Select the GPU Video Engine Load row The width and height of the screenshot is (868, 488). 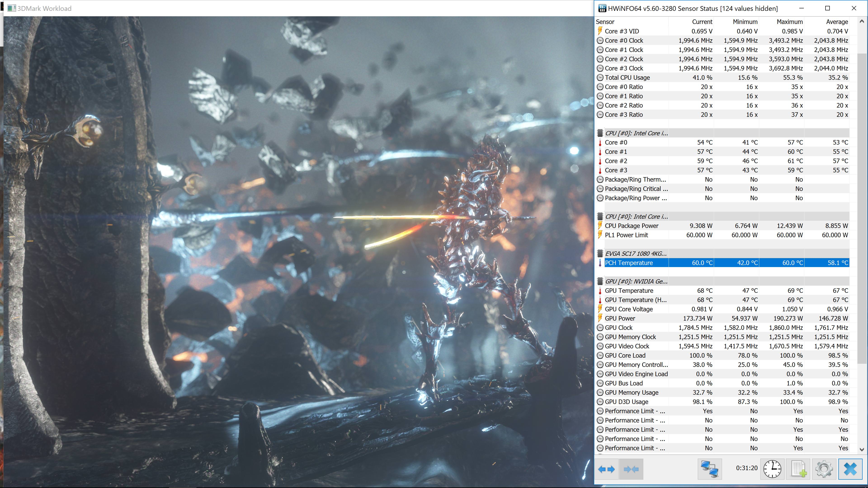click(722, 374)
